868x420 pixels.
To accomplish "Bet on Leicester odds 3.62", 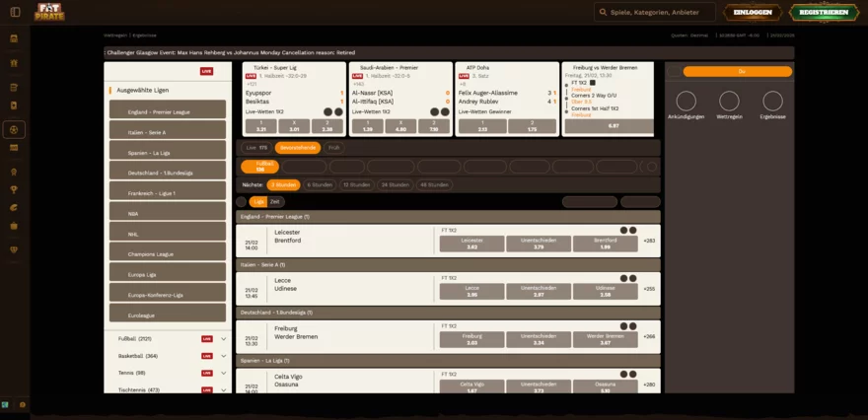I will click(471, 245).
